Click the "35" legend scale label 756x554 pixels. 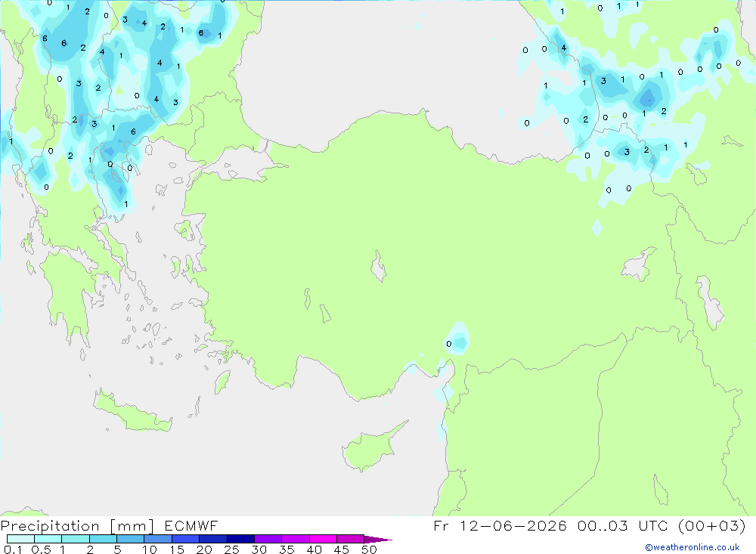point(287,549)
